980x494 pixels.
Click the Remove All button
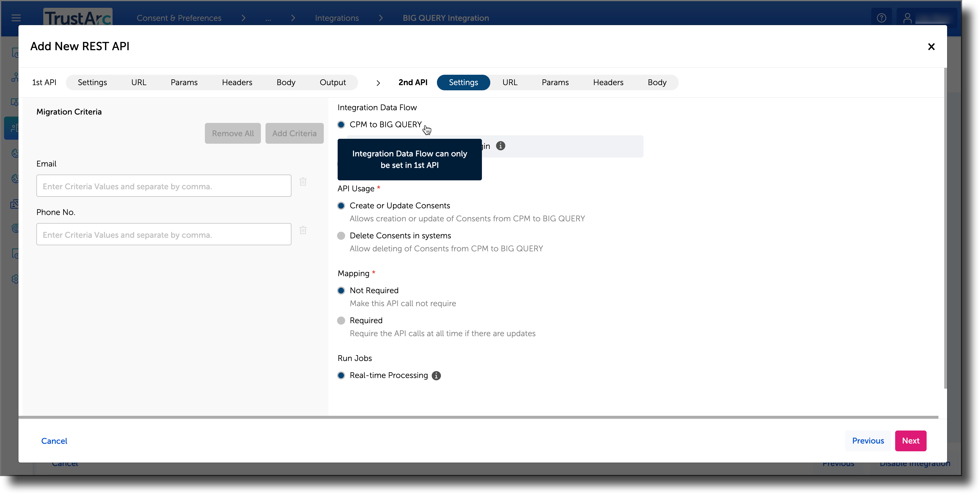coord(233,134)
